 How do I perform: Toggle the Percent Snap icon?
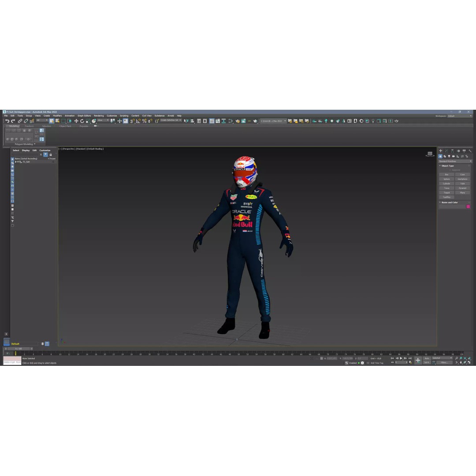[144, 121]
